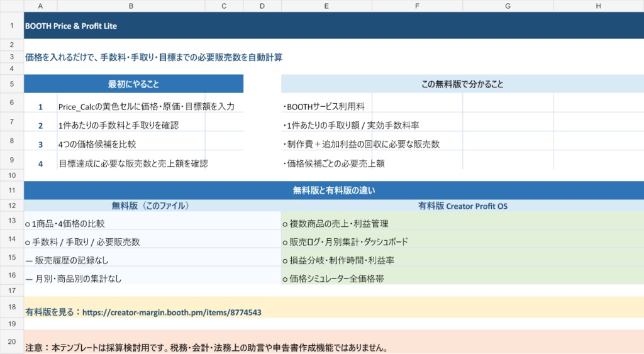644x354 pixels.
Task: Select column H header
Action: 599,6
